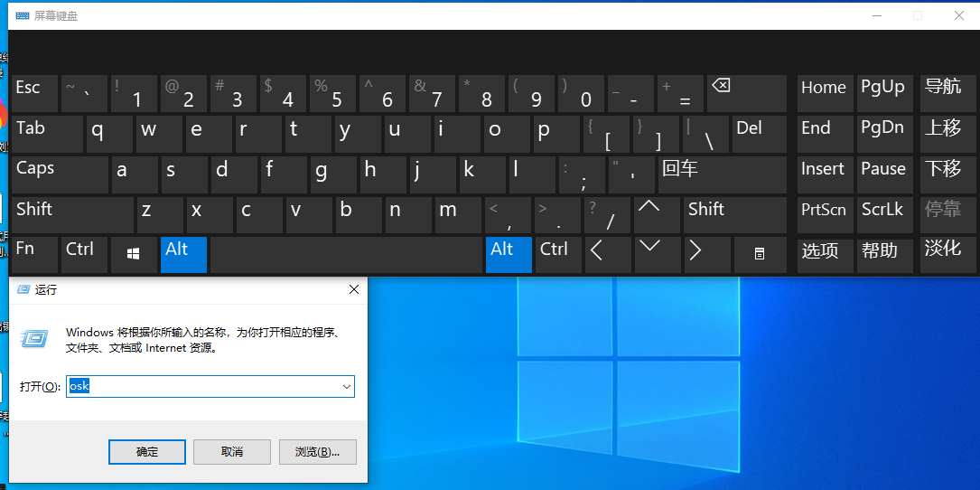Expand the 打开 combo box dropdown arrow
Image resolution: width=980 pixels, height=490 pixels.
click(346, 387)
